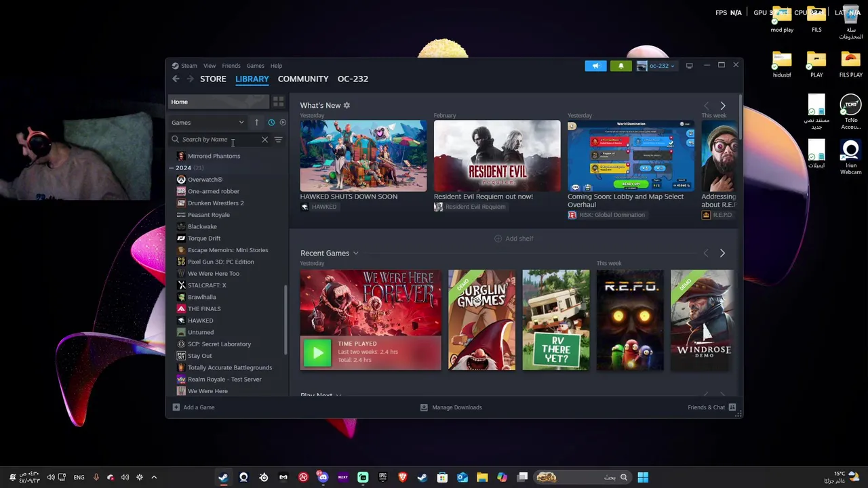This screenshot has width=868, height=488.
Task: Open the Friends menu
Action: [x=231, y=66]
